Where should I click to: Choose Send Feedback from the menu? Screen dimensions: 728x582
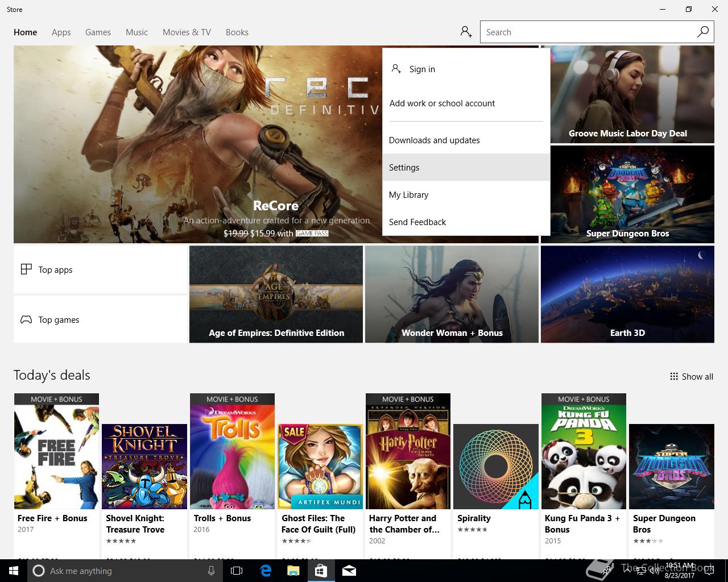(466, 222)
